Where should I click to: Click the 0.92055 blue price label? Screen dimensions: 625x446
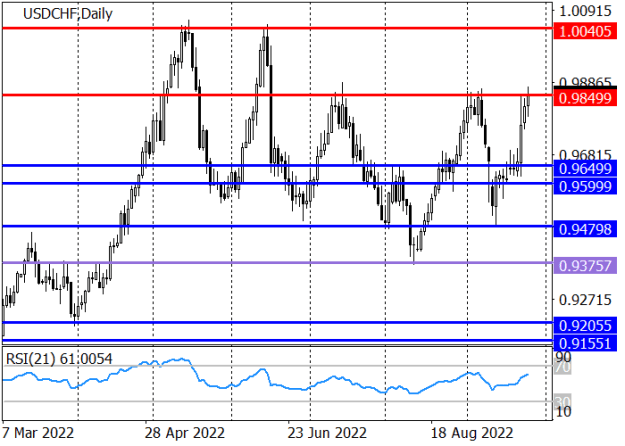[x=585, y=326]
